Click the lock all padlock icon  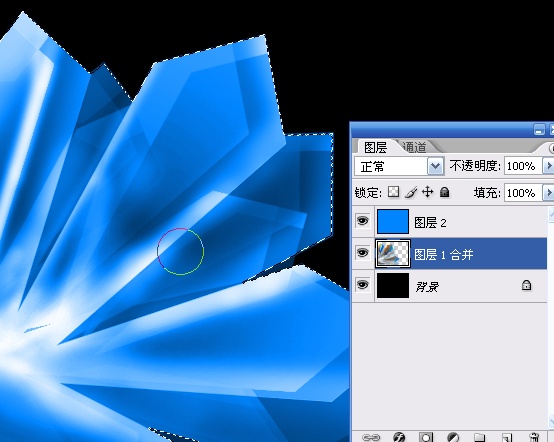[444, 192]
